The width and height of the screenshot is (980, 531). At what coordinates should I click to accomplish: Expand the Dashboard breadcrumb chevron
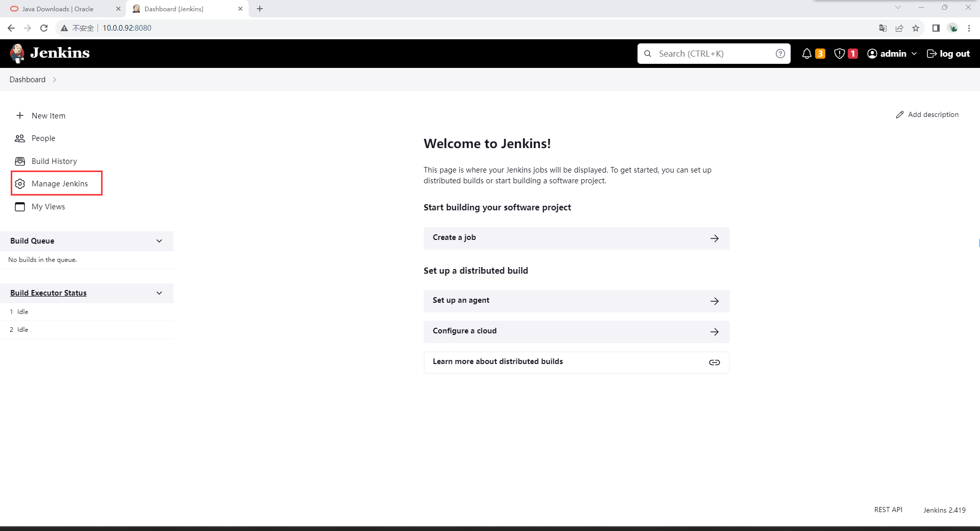click(x=54, y=80)
